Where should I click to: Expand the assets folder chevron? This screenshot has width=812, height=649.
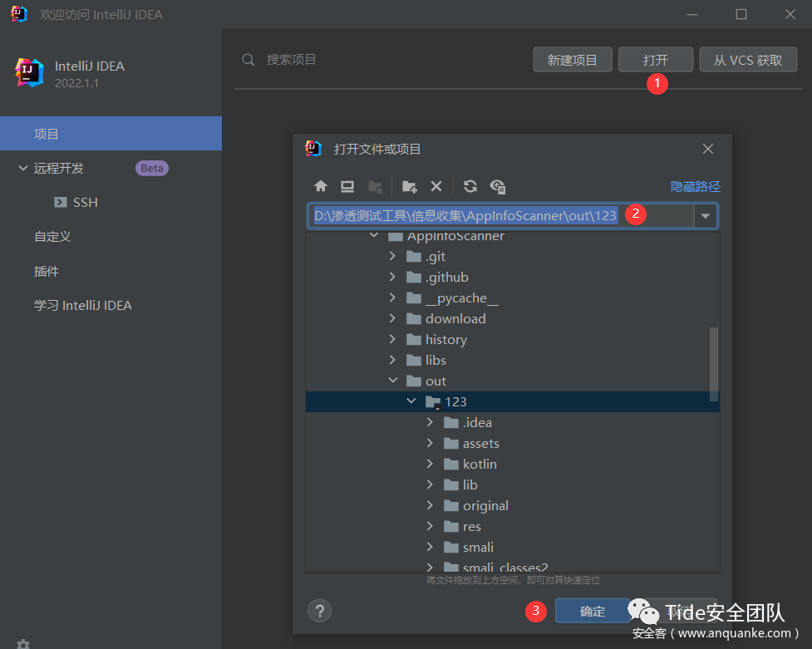[x=430, y=444]
